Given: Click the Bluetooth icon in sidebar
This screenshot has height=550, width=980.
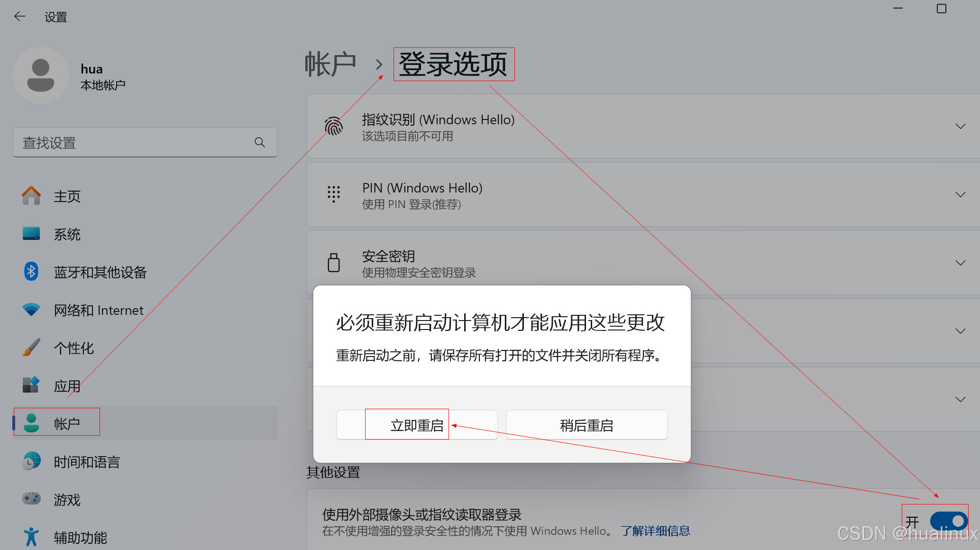Looking at the screenshot, I should coord(31,272).
